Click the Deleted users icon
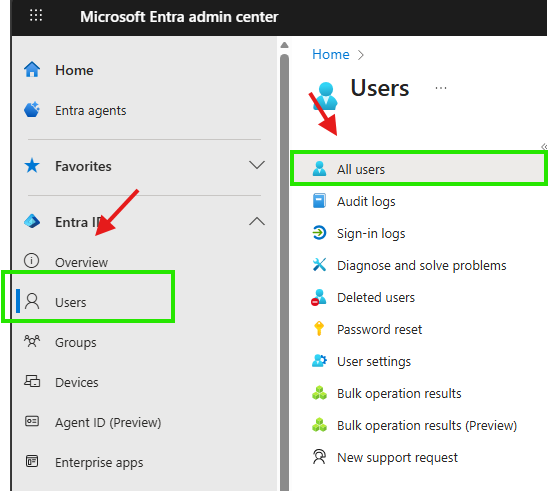The width and height of the screenshot is (549, 491). coord(319,297)
